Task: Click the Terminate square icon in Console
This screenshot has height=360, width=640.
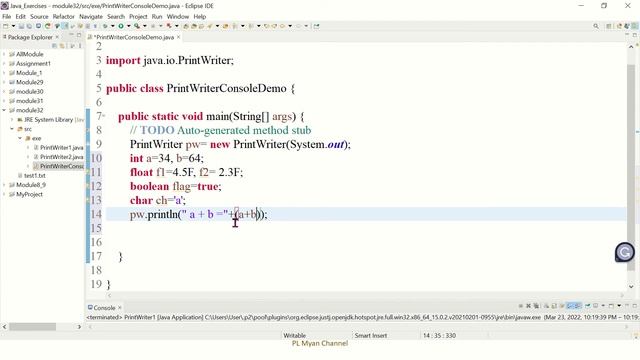Action: [x=521, y=306]
